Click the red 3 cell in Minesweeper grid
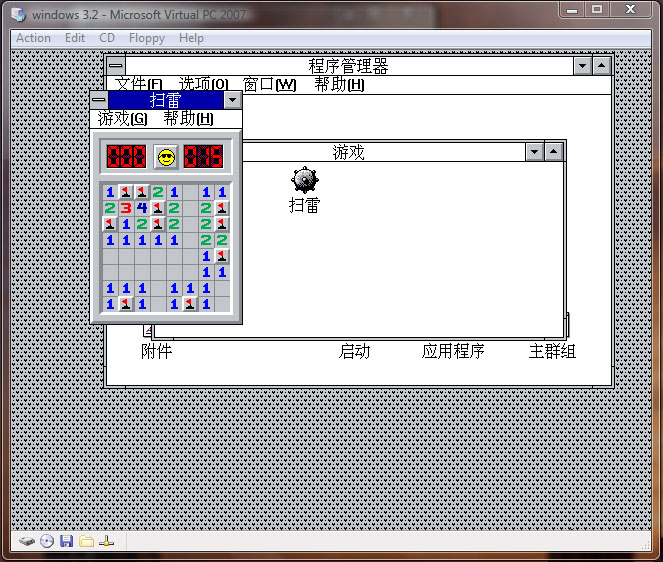Screen dimensions: 663x562 126,208
